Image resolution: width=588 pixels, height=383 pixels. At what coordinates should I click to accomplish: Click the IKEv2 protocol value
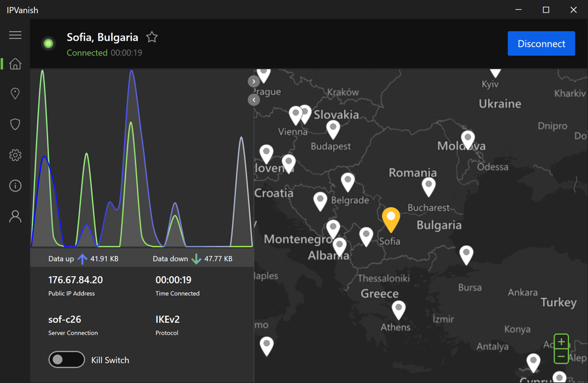(167, 319)
